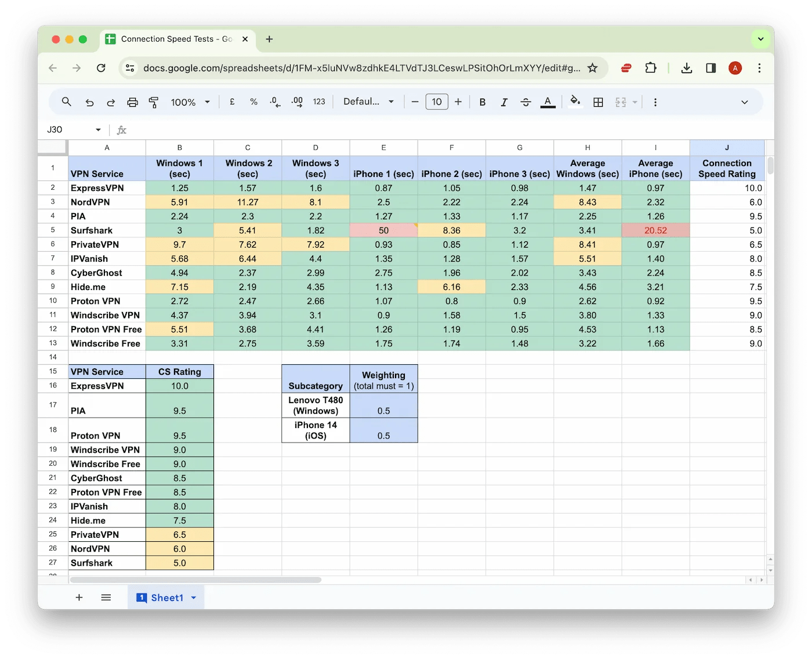Viewport: 812px width, 659px height.
Task: Select the paint format roller icon
Action: (154, 102)
